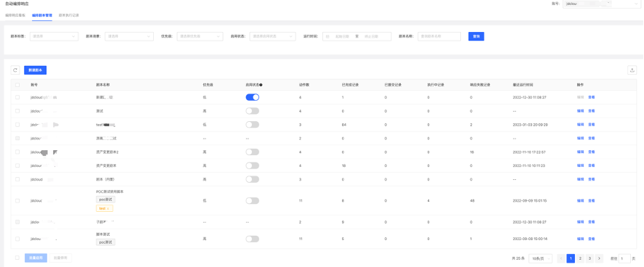Check the checkbox left of 批量启用
The width and height of the screenshot is (644, 267).
coord(17,258)
